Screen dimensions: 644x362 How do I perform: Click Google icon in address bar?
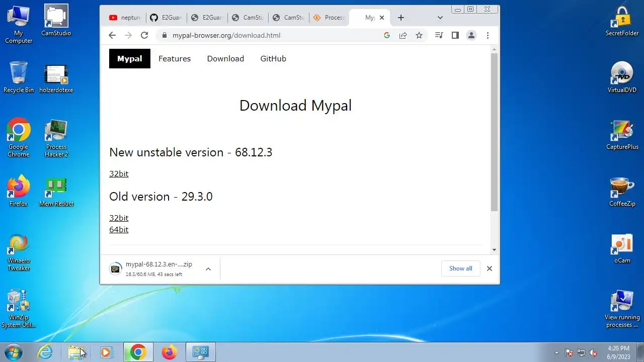[x=386, y=35]
